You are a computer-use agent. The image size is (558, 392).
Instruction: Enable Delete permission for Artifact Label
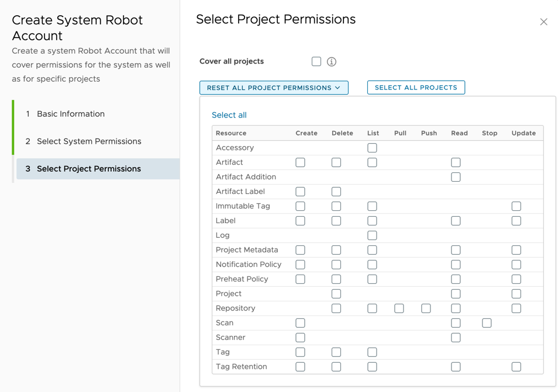336,191
